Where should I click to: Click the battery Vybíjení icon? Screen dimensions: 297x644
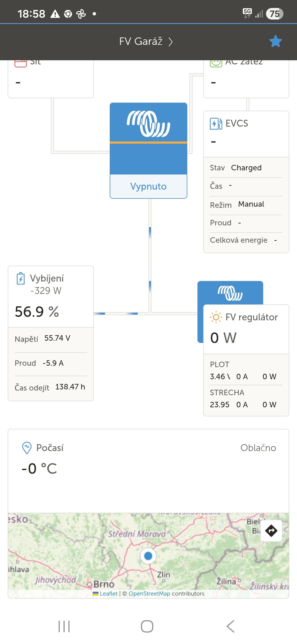pyautogui.click(x=21, y=278)
